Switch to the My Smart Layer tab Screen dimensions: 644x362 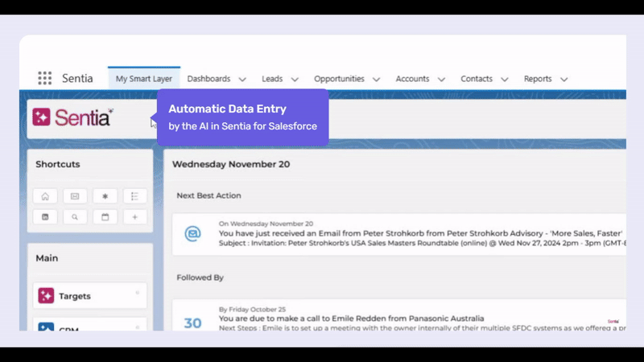pos(144,78)
